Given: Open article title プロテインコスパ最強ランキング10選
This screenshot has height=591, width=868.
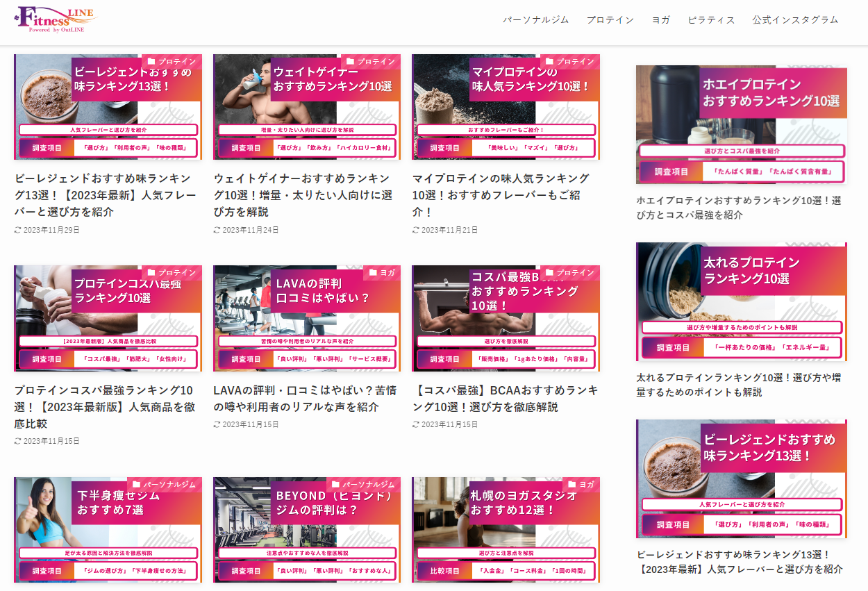Looking at the screenshot, I should [104, 406].
